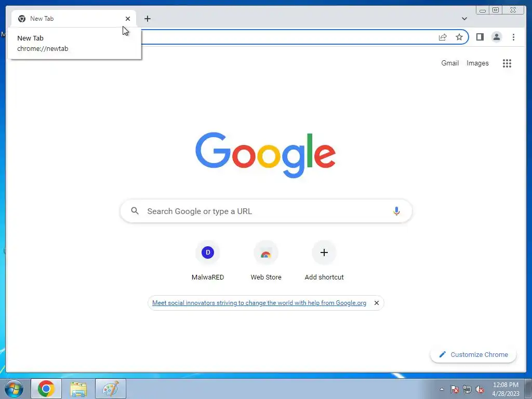Dismiss the Google.org promo message
Screen dimensions: 532x399
pyautogui.click(x=376, y=303)
